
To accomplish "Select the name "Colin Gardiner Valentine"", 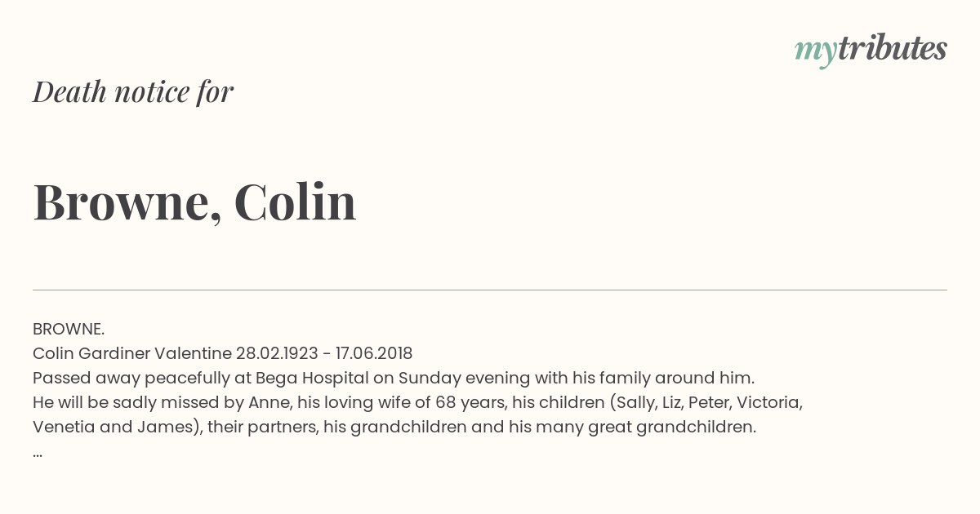I will point(132,353).
